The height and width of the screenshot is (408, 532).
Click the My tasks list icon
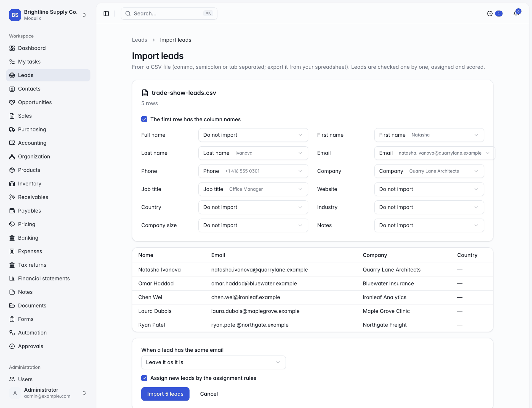pos(12,62)
